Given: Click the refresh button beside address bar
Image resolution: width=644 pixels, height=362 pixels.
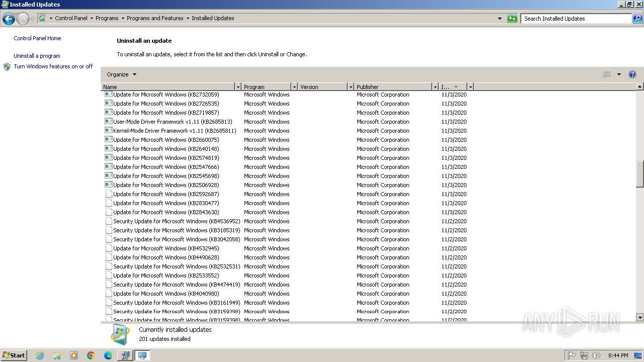Looking at the screenshot, I should [512, 19].
